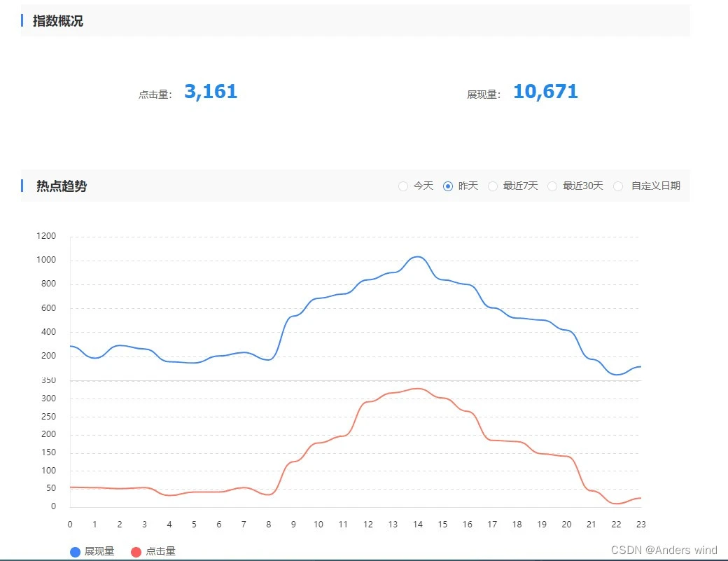The height and width of the screenshot is (561, 728).
Task: Click the 3,161 click count value
Action: (x=211, y=92)
